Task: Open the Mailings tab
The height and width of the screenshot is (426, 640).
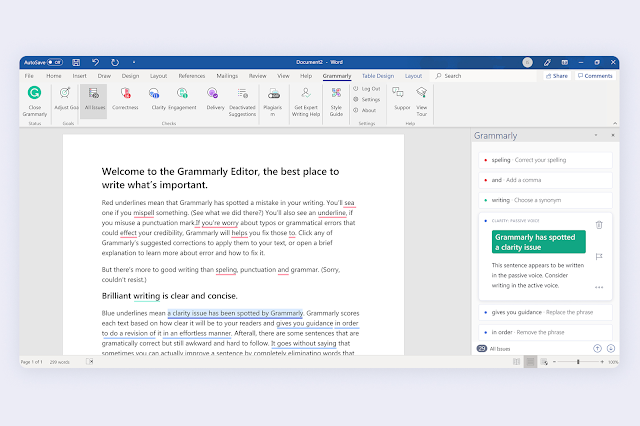Action: coord(227,76)
